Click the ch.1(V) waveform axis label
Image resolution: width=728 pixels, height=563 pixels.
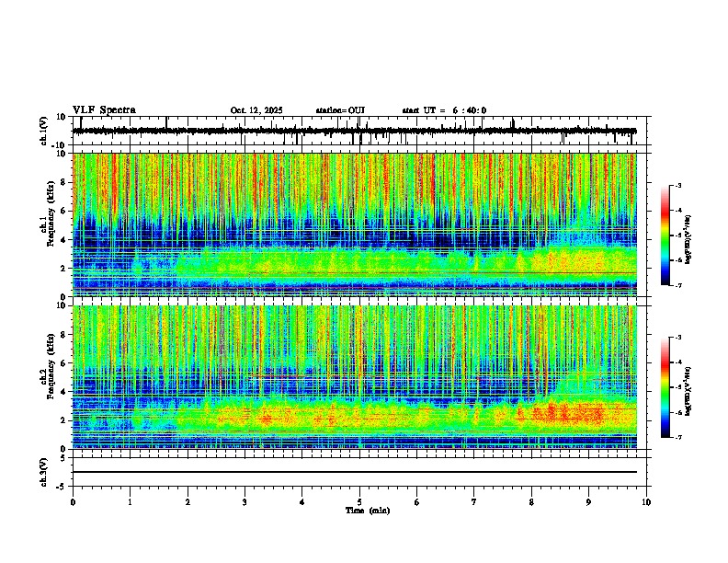pos(44,131)
